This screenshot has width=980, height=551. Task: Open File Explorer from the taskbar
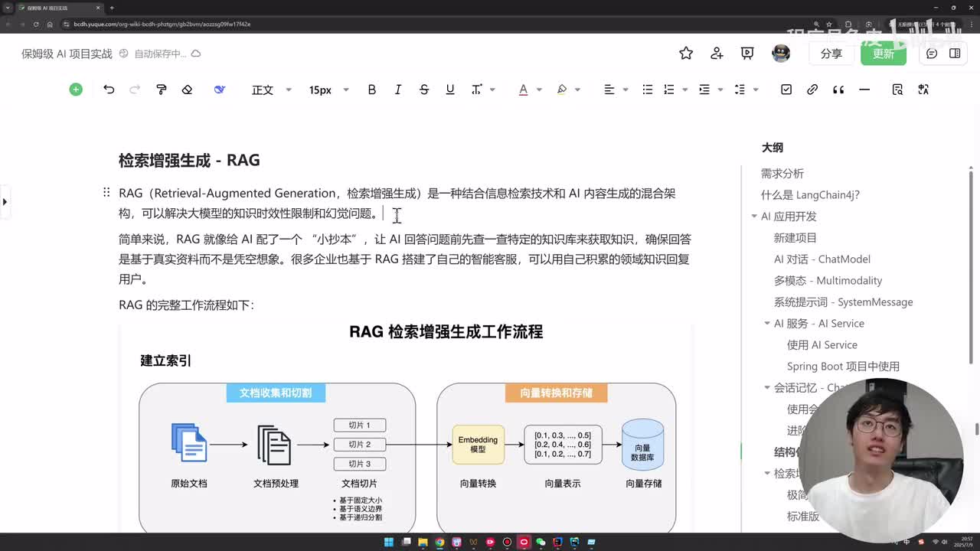(423, 542)
